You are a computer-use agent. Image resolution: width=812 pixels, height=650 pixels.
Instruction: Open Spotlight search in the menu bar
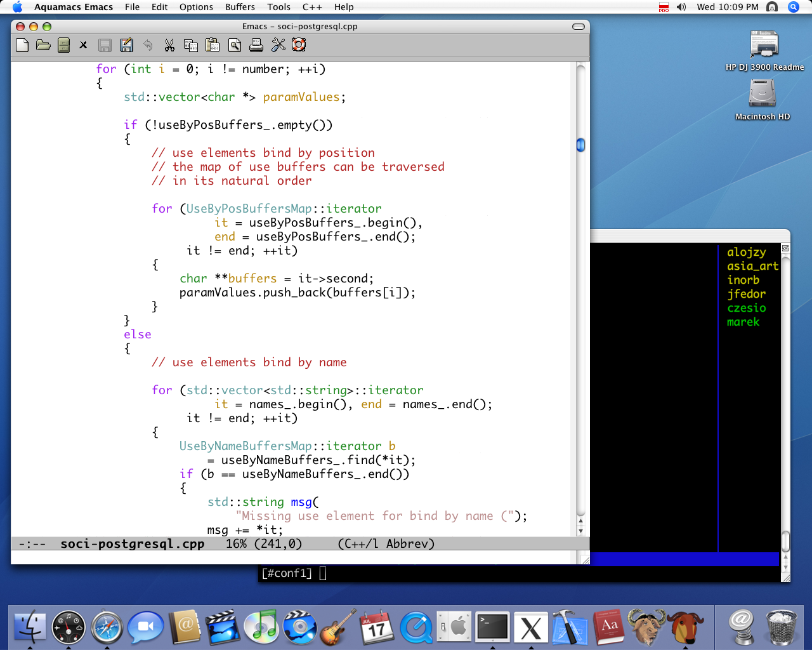click(x=793, y=7)
